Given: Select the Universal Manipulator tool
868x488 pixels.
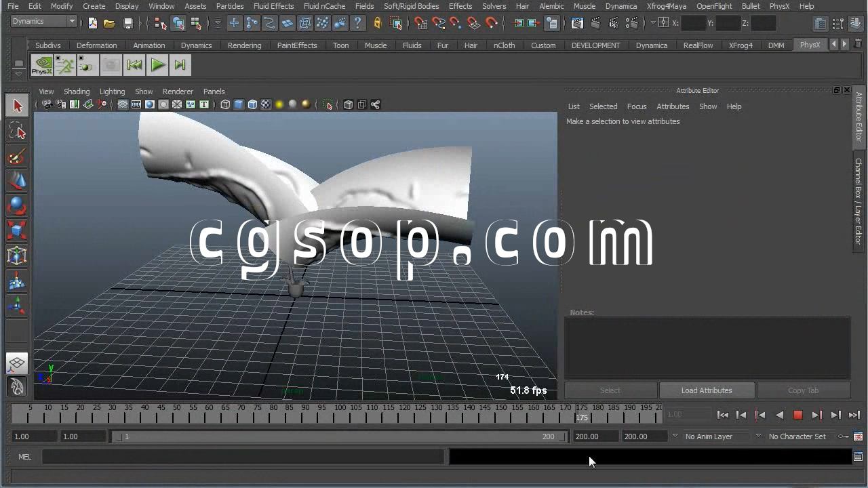Looking at the screenshot, I should click(x=17, y=256).
